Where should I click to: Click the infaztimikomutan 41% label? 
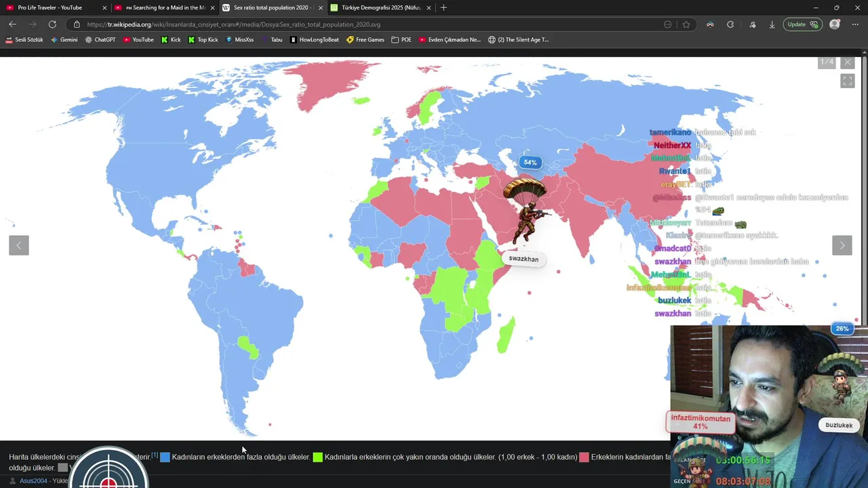[x=701, y=422]
